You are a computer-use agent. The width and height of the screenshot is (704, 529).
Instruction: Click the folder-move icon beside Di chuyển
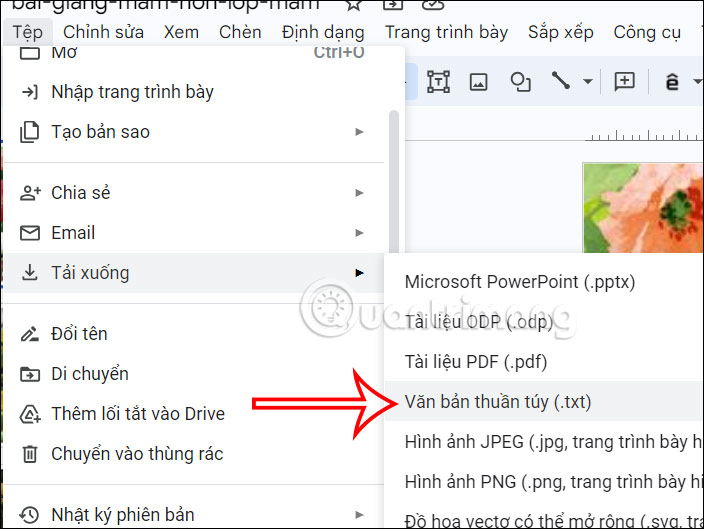coord(30,374)
